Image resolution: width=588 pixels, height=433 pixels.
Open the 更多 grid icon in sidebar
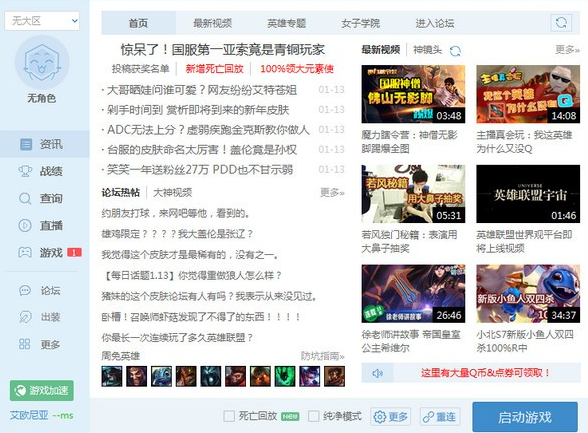pyautogui.click(x=25, y=344)
